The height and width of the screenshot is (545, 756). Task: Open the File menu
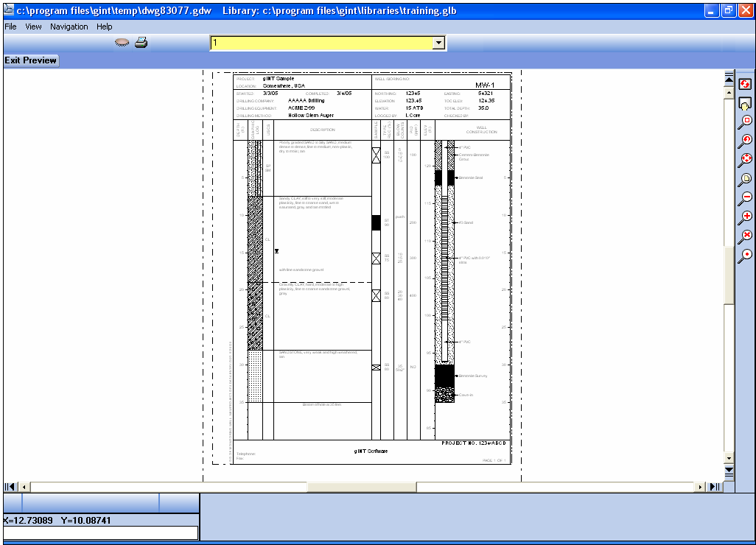[x=10, y=27]
